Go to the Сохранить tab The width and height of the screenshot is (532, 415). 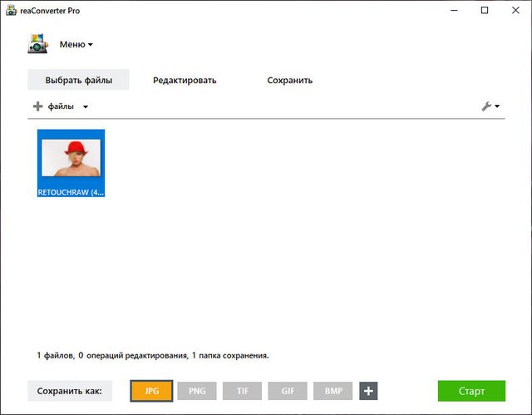[x=289, y=81]
